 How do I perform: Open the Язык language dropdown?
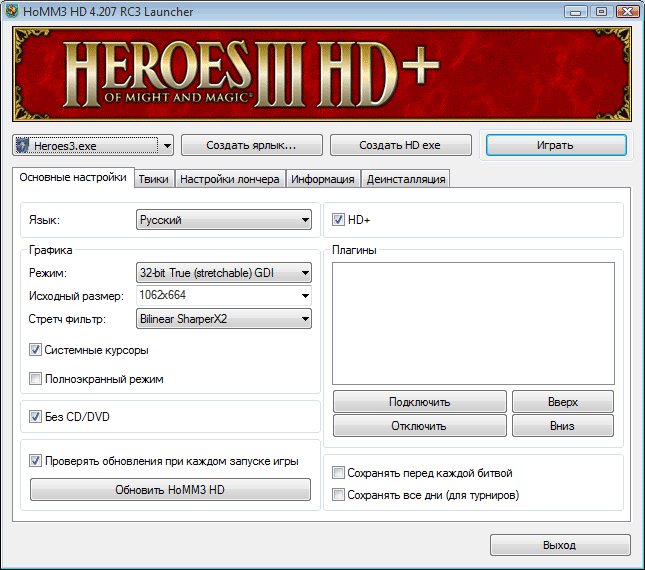(224, 220)
